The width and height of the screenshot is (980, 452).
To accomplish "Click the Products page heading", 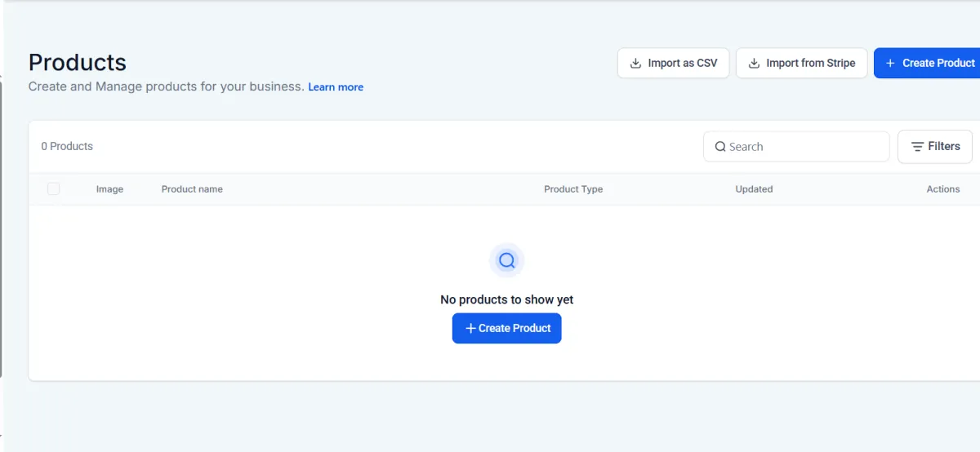I will [78, 63].
